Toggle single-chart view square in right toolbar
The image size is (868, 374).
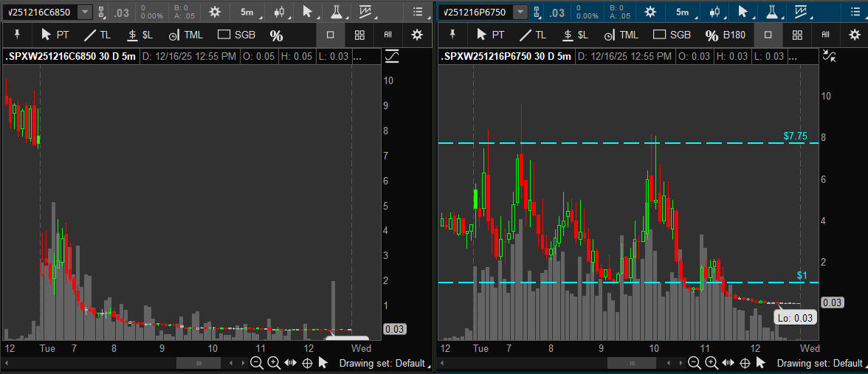(x=768, y=35)
